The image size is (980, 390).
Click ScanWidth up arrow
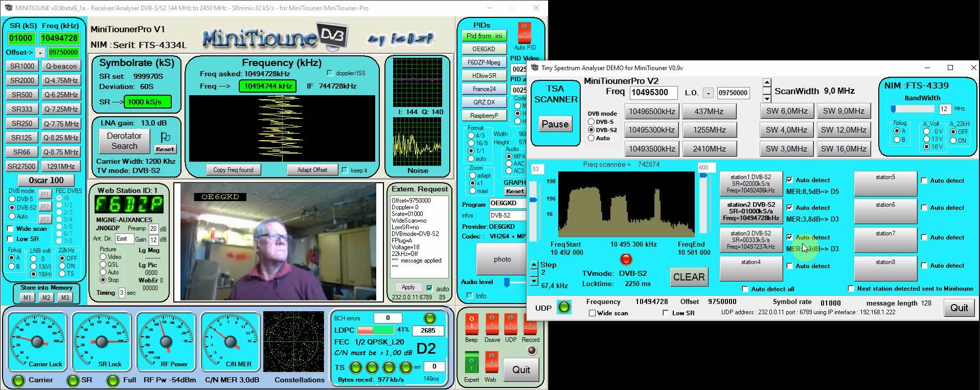[x=767, y=82]
